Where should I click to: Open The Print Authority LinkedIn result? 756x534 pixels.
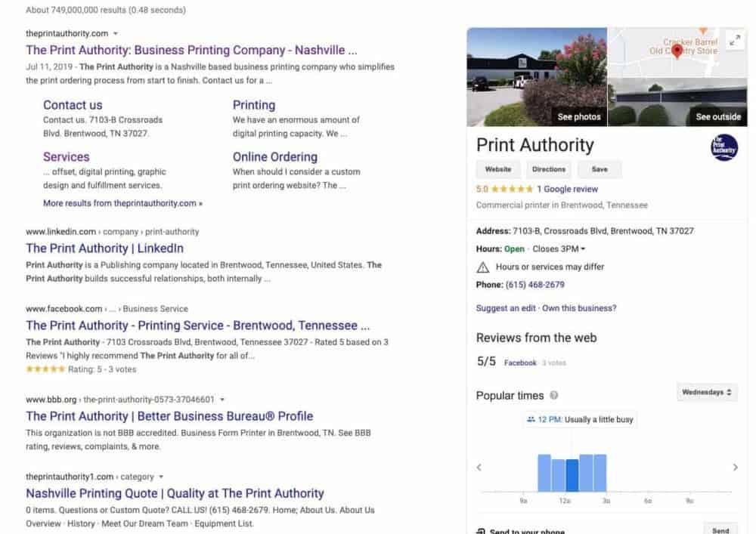point(104,248)
